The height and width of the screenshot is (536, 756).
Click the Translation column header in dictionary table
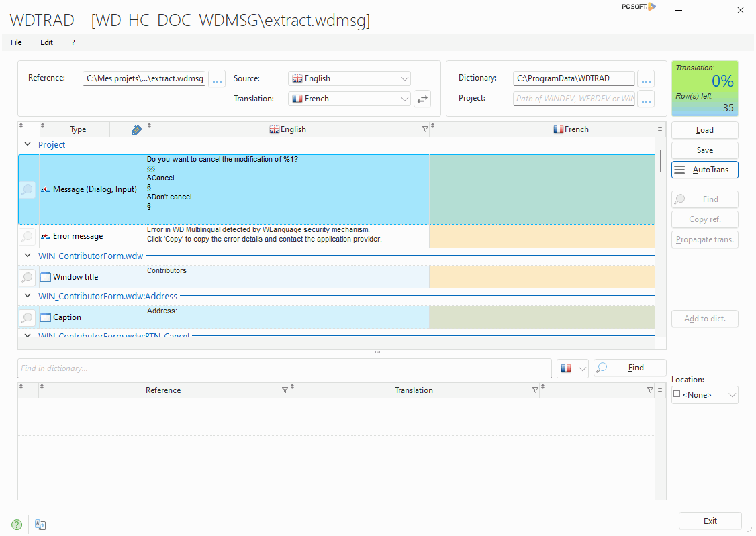[414, 390]
